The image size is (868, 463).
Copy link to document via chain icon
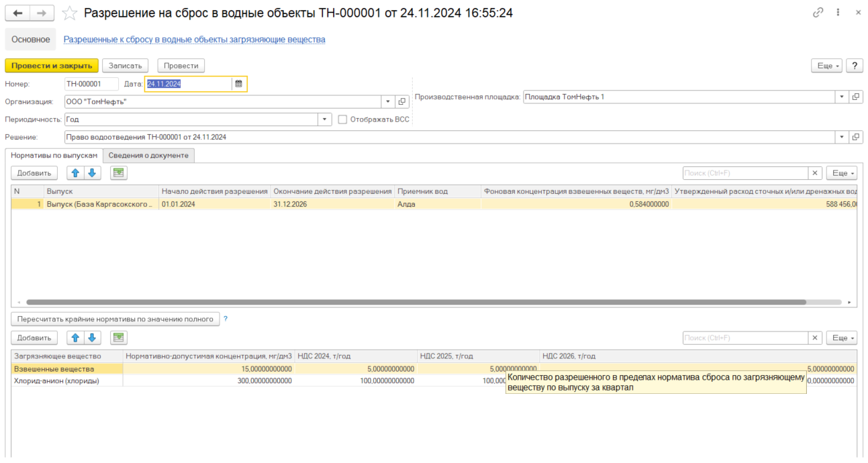(x=818, y=13)
